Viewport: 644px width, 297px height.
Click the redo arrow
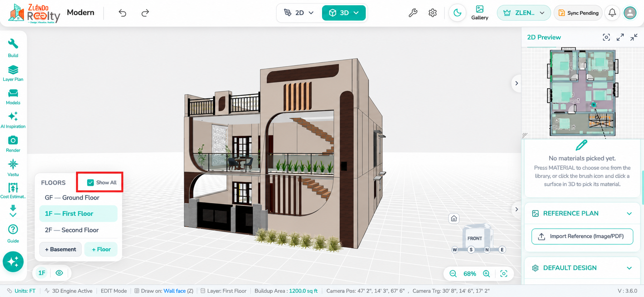pos(145,13)
